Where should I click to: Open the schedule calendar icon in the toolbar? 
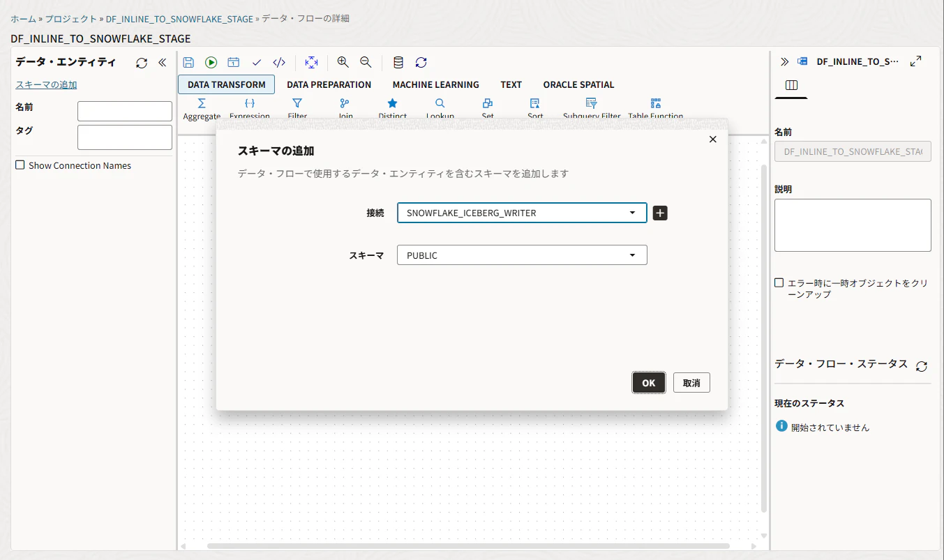[x=234, y=62]
